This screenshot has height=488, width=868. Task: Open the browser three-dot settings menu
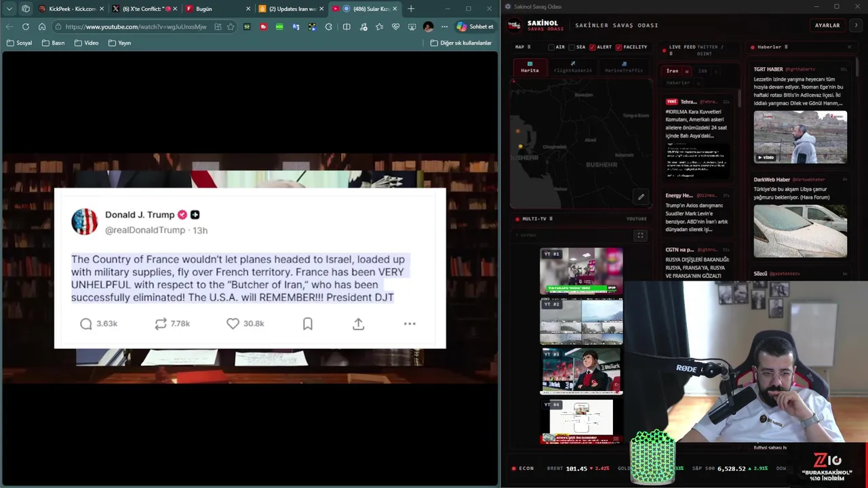(x=444, y=26)
